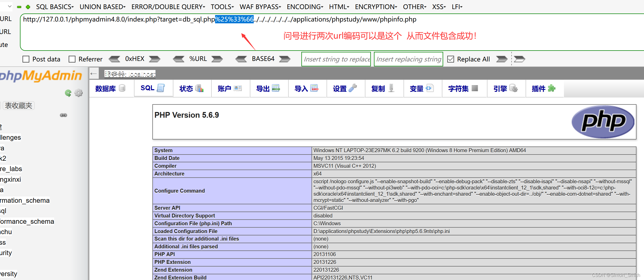Click the BASE64 encode arrow
644x280 pixels.
tap(284, 59)
